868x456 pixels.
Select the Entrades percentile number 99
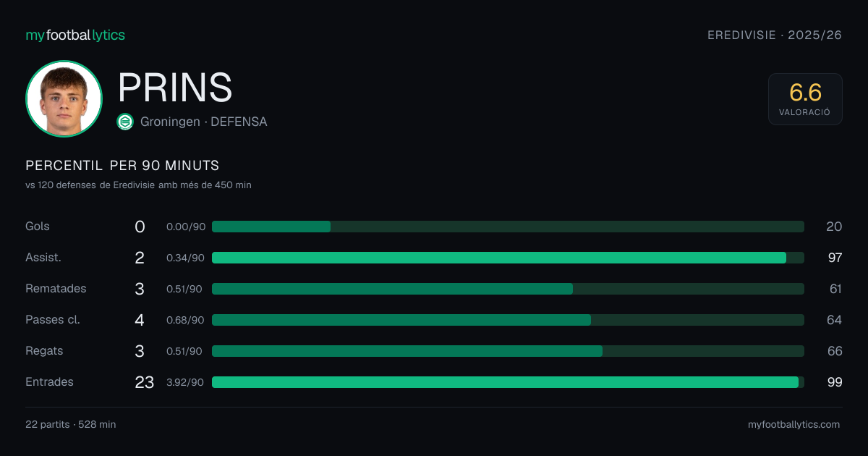pos(835,382)
